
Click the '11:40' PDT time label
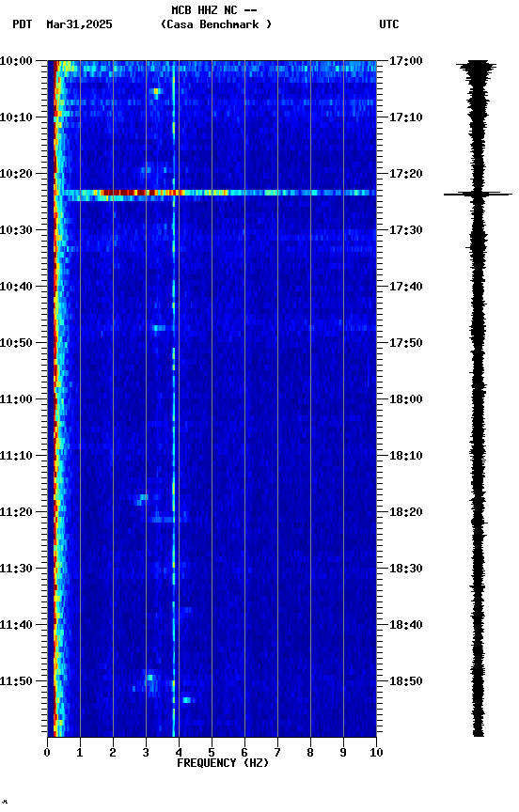pyautogui.click(x=16, y=625)
